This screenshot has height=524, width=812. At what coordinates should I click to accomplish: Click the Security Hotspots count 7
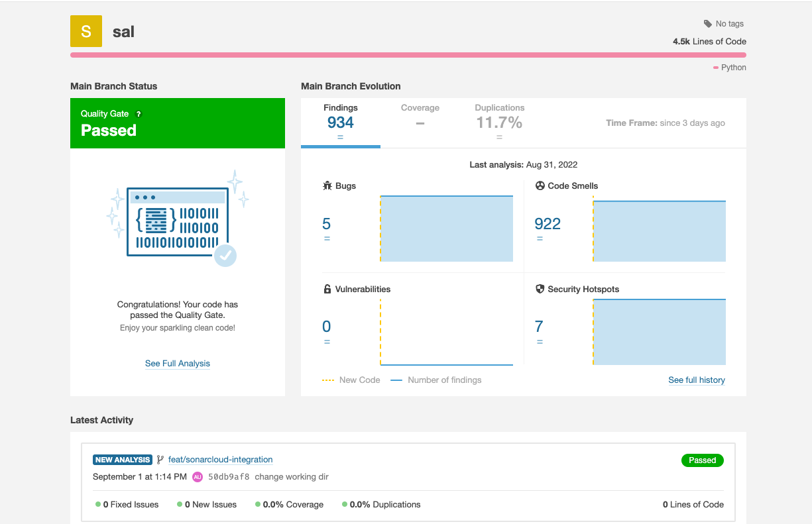pos(539,327)
